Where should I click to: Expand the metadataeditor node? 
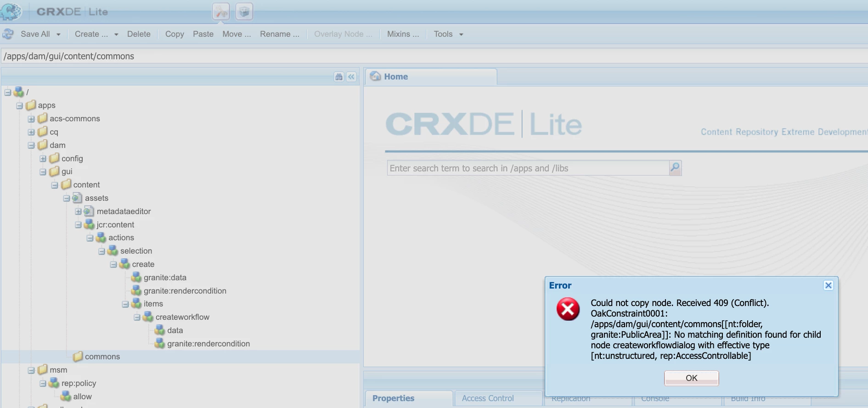78,211
